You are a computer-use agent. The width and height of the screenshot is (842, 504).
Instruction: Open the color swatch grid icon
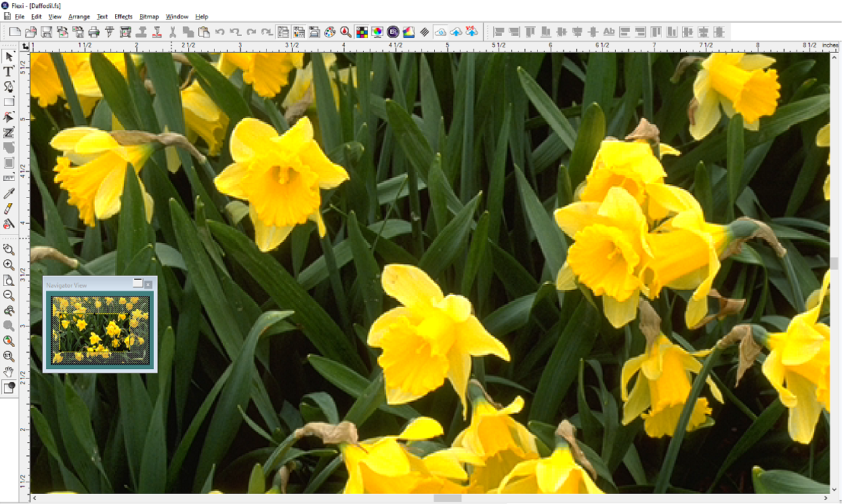tap(362, 32)
